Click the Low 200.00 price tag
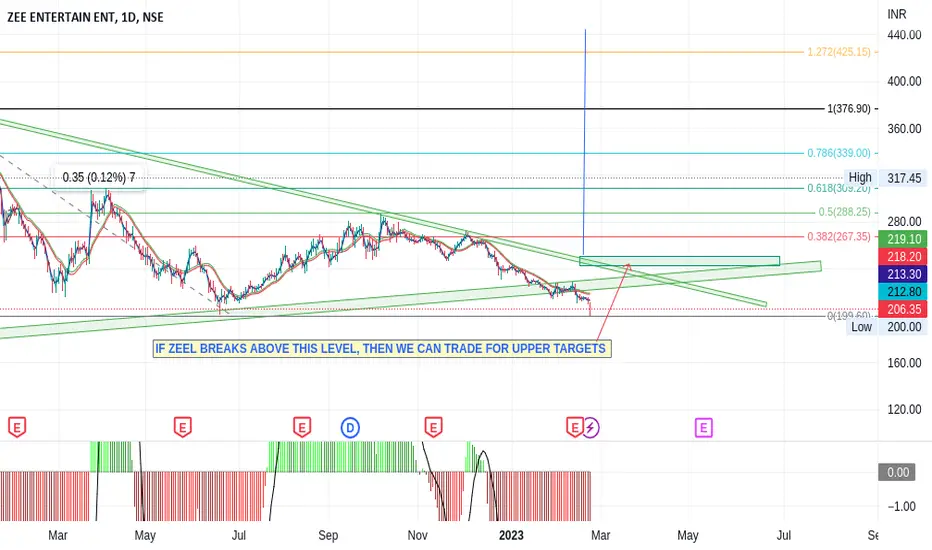Viewport: 932px width, 550px height. 886,327
